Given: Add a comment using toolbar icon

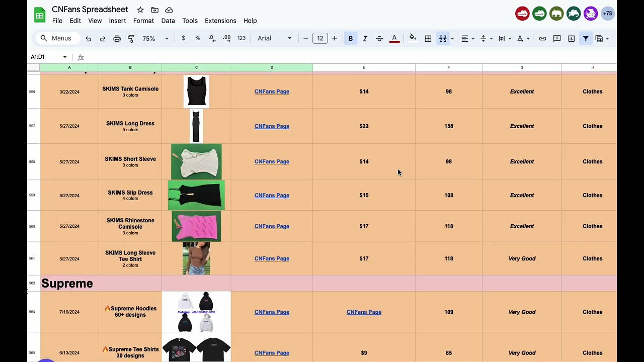Looking at the screenshot, I should click(557, 39).
